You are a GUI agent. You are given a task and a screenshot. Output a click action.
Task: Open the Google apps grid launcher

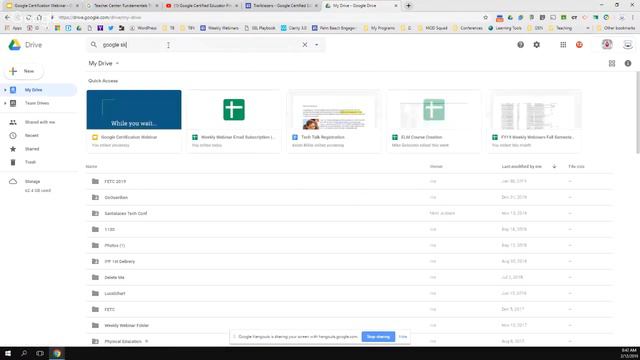[x=563, y=44]
